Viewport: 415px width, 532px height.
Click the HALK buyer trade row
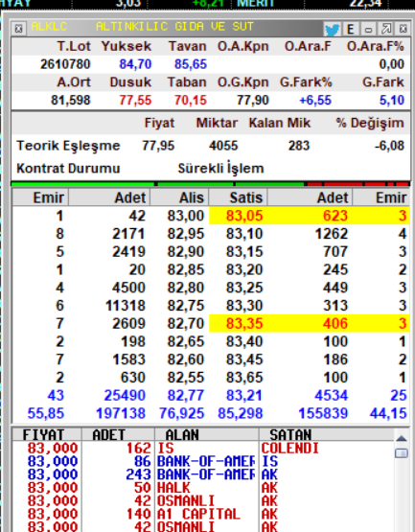(203, 488)
